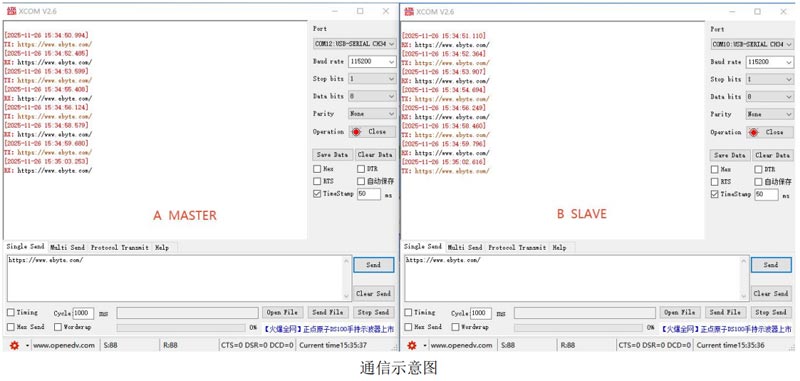Screen dimensions: 800x381
Task: Click Send File button in master window
Action: click(x=328, y=312)
